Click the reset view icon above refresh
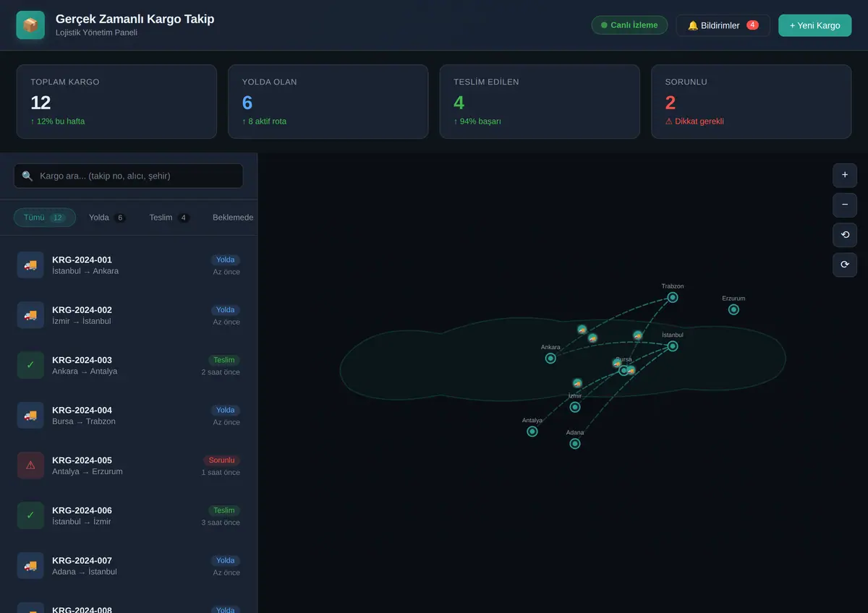Screen dimensions: 868x613 pos(845,235)
